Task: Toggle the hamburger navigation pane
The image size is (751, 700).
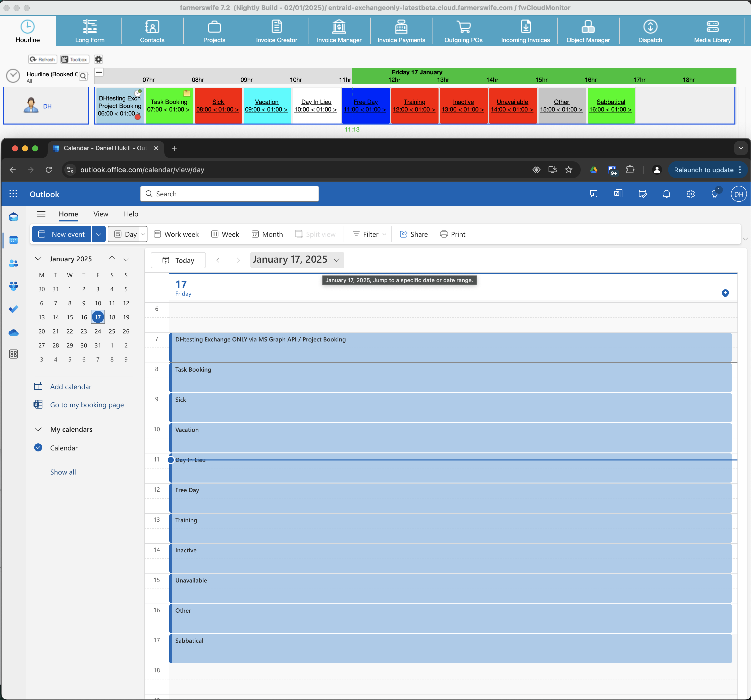Action: [x=41, y=214]
